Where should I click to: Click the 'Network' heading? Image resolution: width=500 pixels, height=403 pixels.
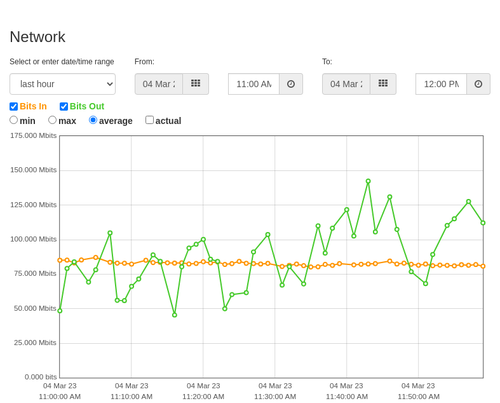pyautogui.click(x=37, y=37)
